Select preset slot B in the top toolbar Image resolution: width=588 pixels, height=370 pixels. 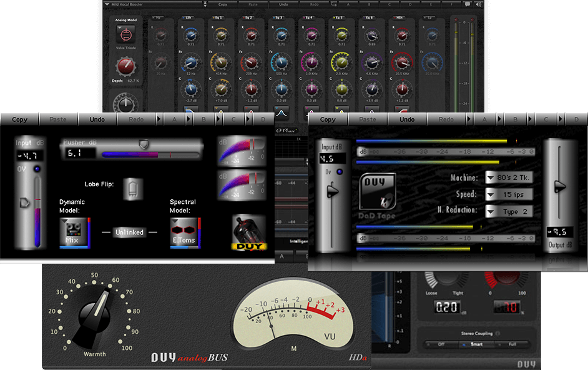click(369, 4)
